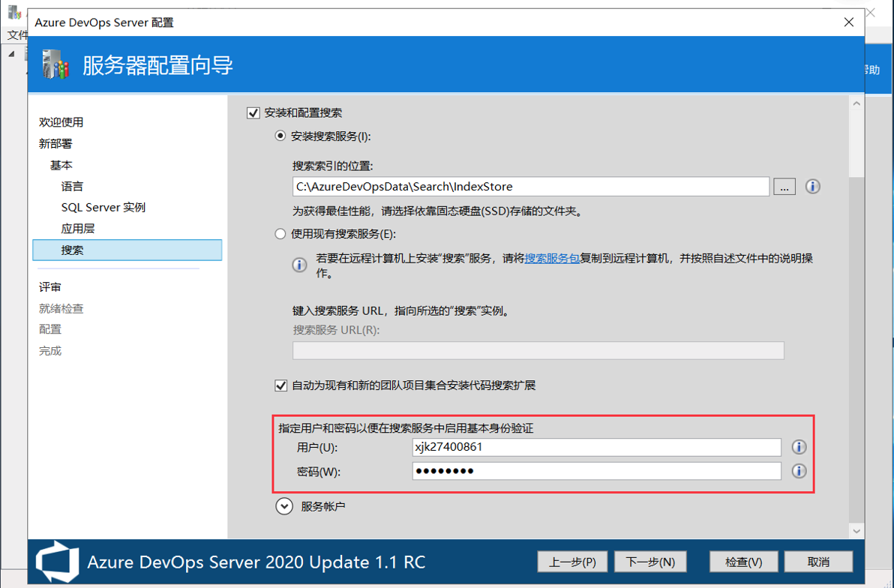Click the scroll down arrow of the panel
The height and width of the screenshot is (588, 894).
pos(856,531)
